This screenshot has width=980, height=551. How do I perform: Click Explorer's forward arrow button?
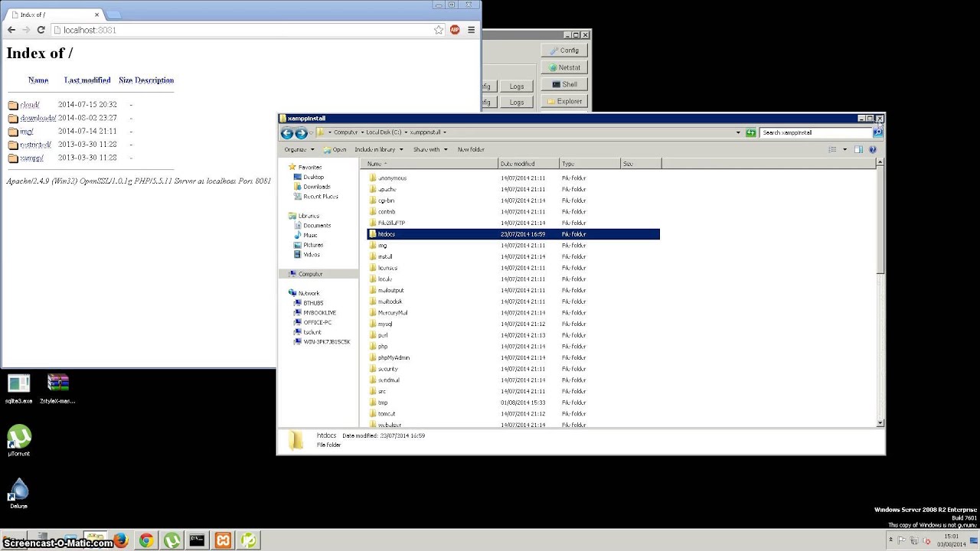click(x=301, y=132)
